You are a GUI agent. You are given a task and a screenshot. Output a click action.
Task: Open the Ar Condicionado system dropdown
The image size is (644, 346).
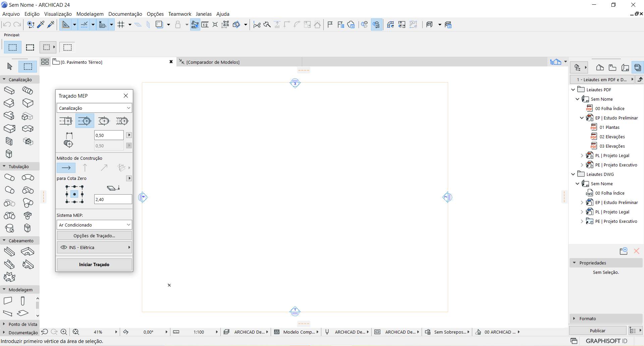coord(94,225)
